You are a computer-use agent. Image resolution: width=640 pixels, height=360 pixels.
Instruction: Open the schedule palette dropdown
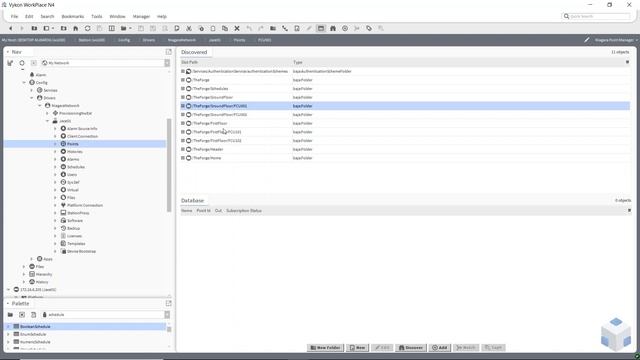pos(167,315)
